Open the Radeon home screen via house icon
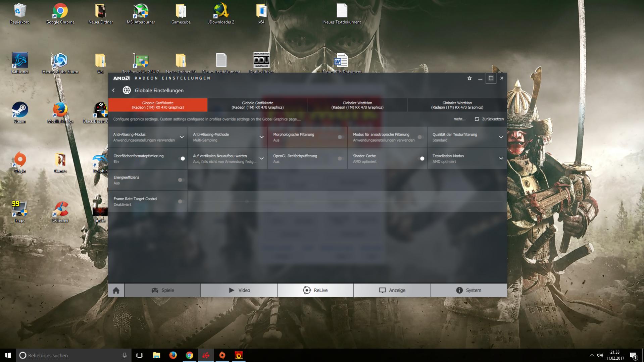644x362 pixels. pos(116,290)
